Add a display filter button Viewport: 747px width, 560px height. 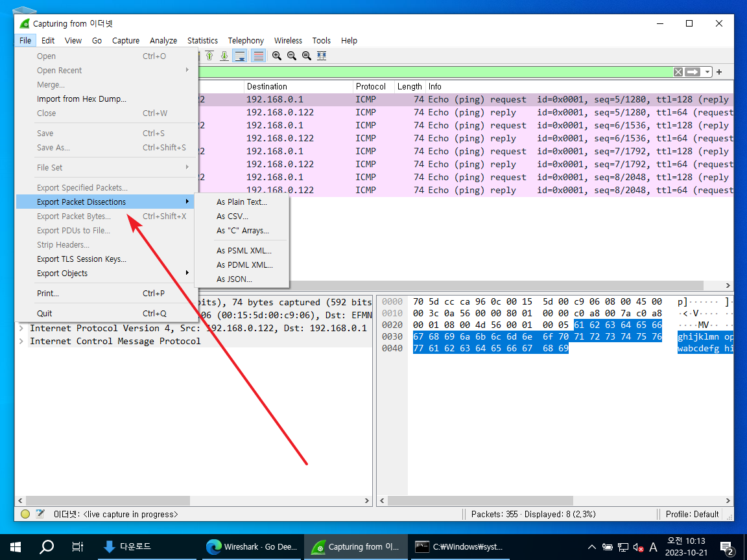point(719,72)
